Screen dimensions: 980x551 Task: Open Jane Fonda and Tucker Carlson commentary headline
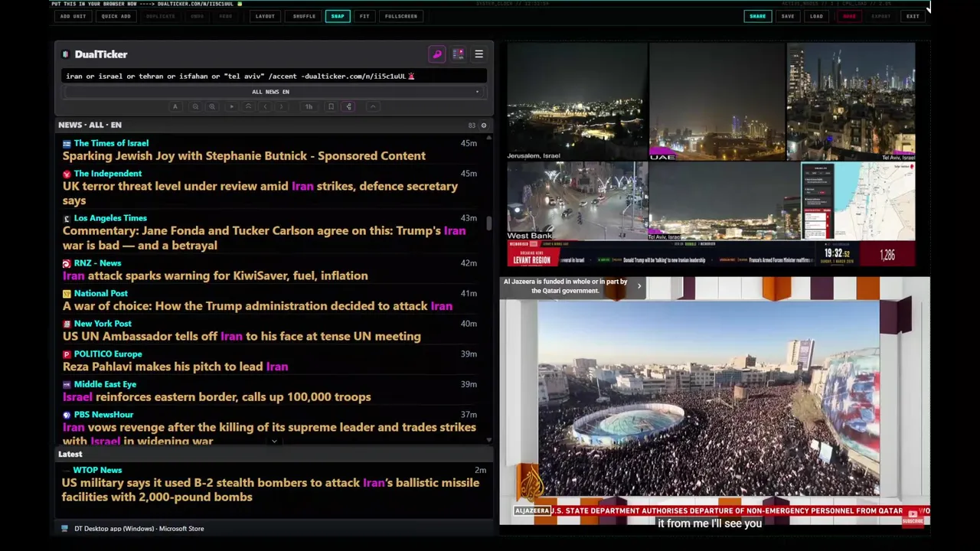pyautogui.click(x=264, y=238)
